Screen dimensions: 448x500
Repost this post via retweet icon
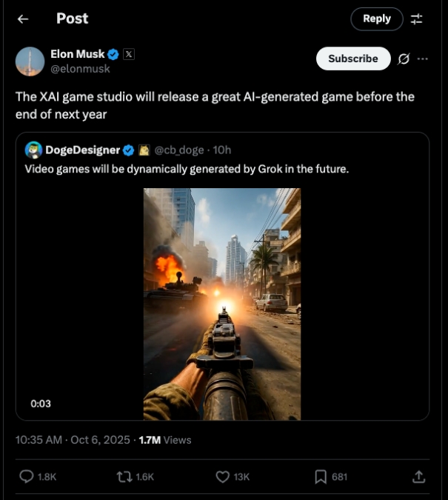tap(124, 477)
